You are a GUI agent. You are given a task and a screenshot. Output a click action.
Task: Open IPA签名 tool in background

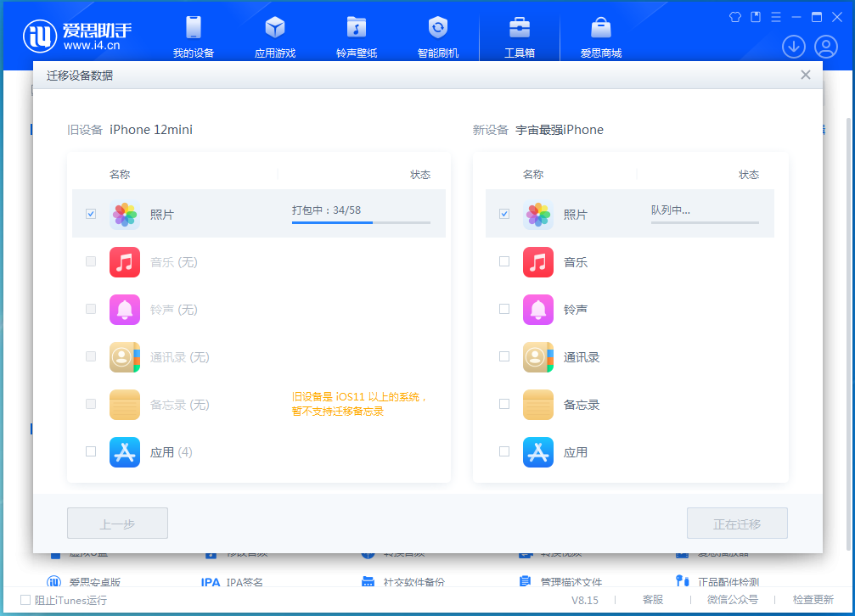(x=232, y=582)
